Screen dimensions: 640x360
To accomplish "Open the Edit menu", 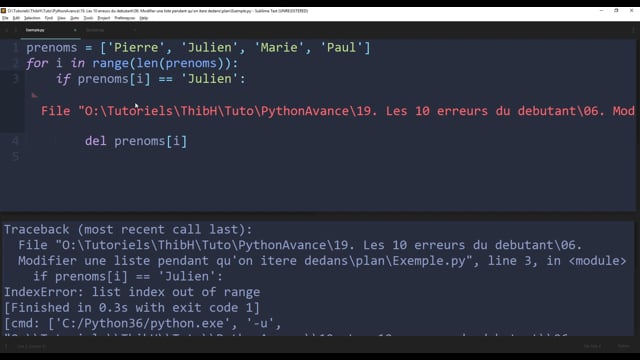I will 16,18.
